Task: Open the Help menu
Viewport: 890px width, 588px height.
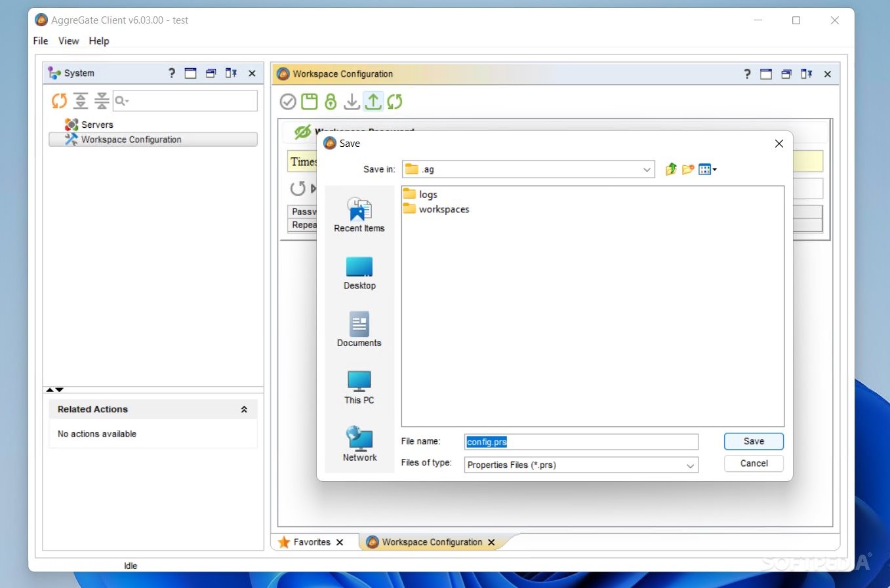Action: [x=99, y=41]
